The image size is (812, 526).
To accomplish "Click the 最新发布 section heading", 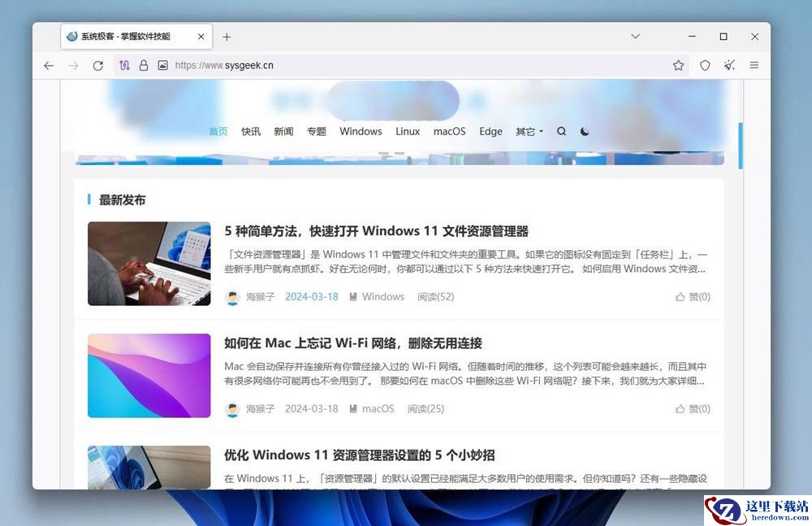I will (x=123, y=200).
